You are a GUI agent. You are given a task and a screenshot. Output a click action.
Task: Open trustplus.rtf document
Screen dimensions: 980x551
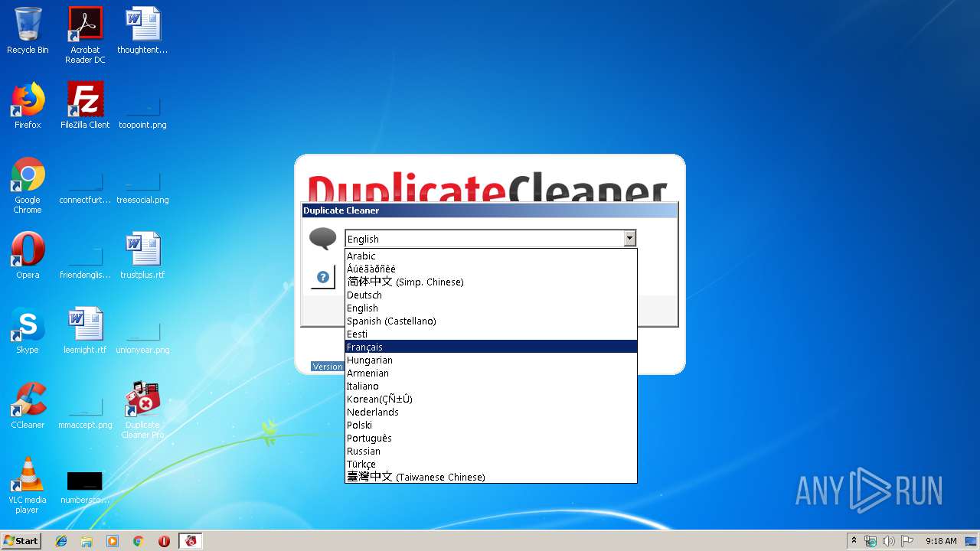tap(142, 256)
